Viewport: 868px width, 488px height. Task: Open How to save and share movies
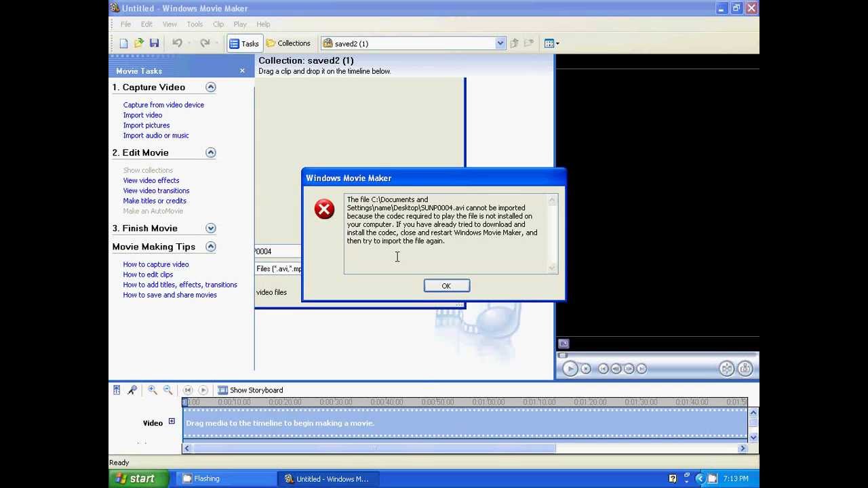[x=170, y=295]
